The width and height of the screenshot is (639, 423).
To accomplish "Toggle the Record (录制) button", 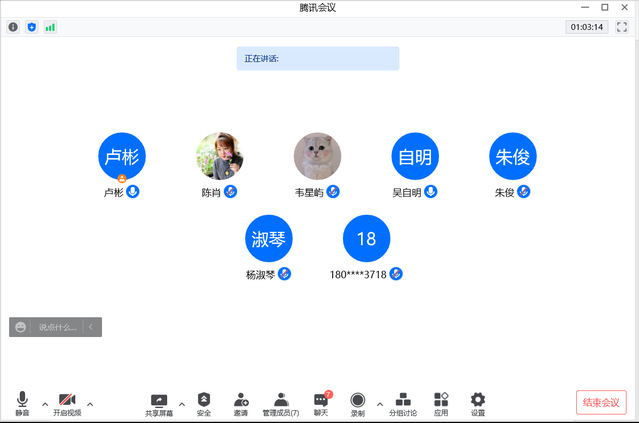I will pyautogui.click(x=358, y=403).
